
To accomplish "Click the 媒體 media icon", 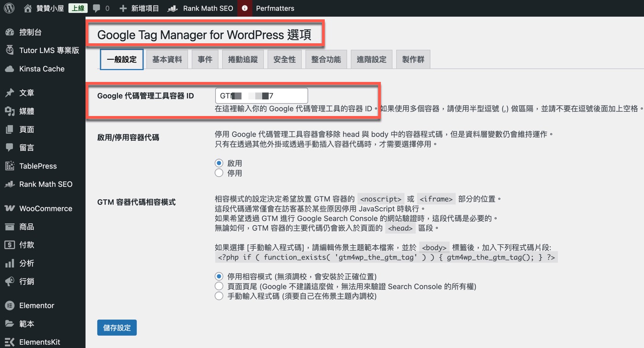I will (x=10, y=111).
